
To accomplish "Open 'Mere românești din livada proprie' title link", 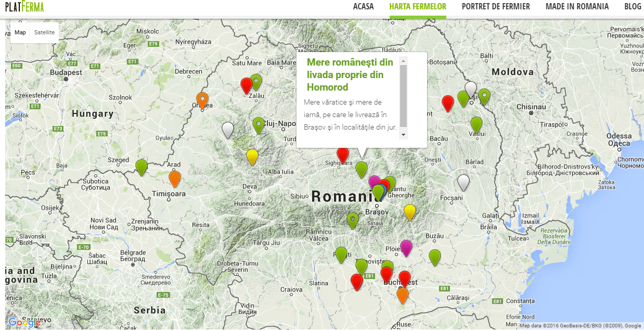I will coord(350,74).
